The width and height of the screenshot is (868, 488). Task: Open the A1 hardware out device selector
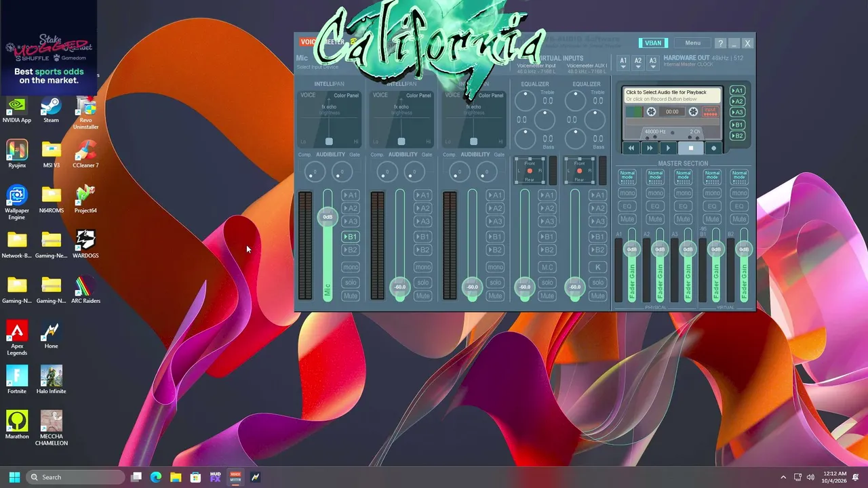coord(623,62)
